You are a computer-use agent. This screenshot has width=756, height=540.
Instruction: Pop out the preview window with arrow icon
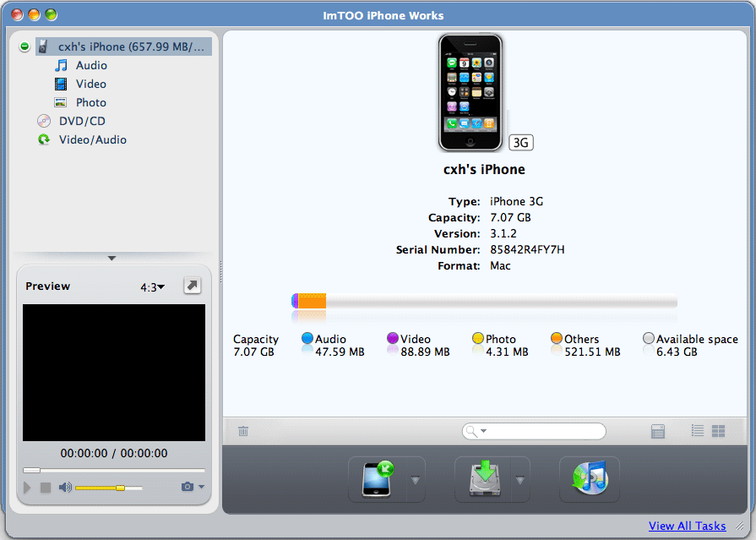(x=193, y=286)
